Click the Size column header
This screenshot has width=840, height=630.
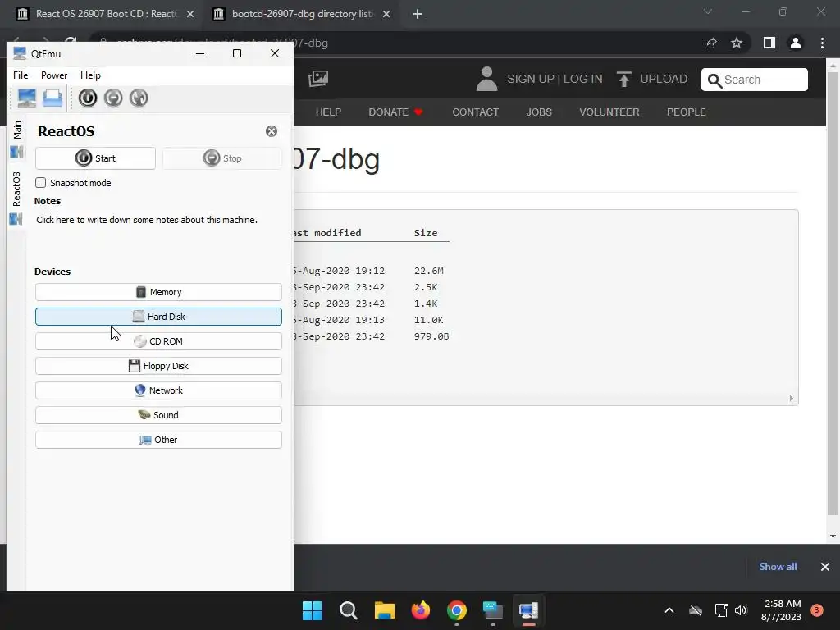click(x=426, y=233)
